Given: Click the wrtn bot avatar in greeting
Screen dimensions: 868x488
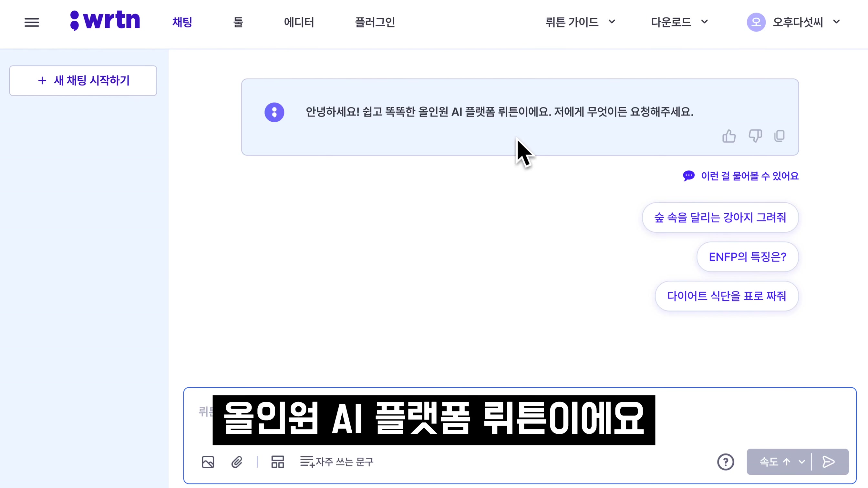Looking at the screenshot, I should tap(274, 112).
